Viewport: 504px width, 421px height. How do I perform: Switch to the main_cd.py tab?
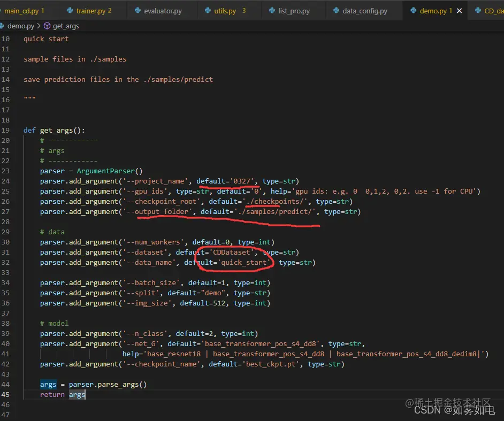(x=24, y=11)
